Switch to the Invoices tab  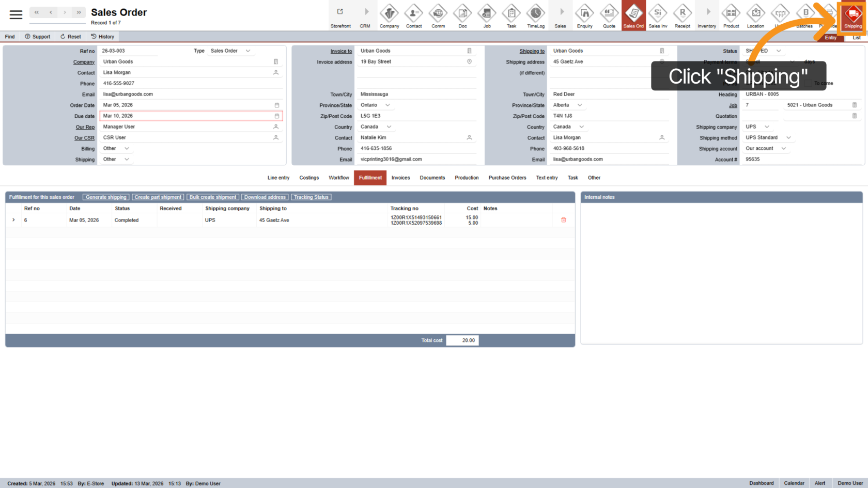[400, 178]
